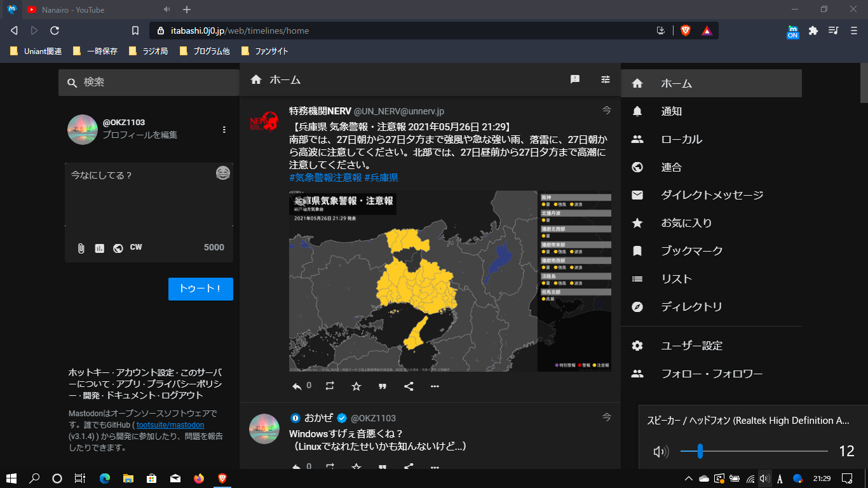The height and width of the screenshot is (488, 868).
Task: Open the more options ellipsis on NERV post
Action: [435, 386]
